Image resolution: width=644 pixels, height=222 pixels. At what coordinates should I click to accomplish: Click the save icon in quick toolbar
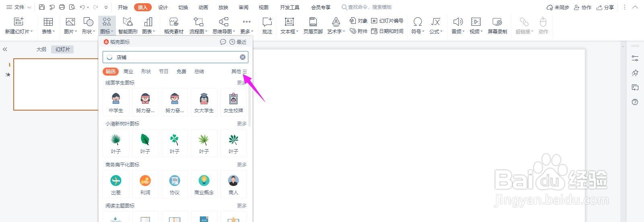point(42,7)
